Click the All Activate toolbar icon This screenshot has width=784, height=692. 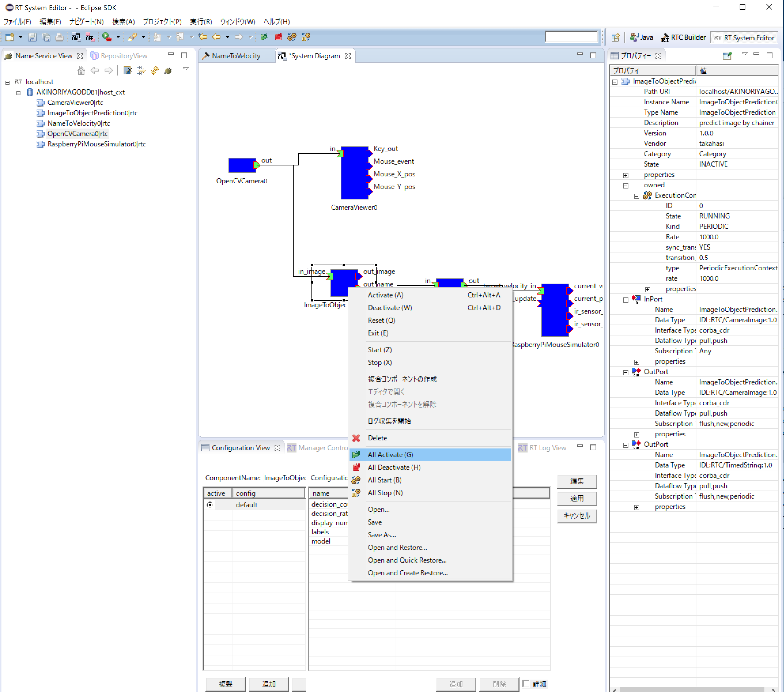[x=264, y=37]
